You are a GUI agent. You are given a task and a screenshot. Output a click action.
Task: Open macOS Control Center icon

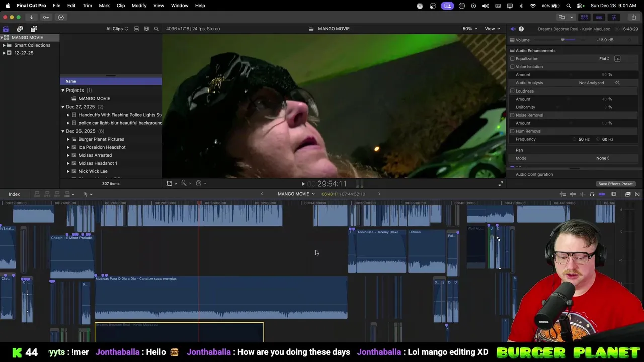click(580, 6)
